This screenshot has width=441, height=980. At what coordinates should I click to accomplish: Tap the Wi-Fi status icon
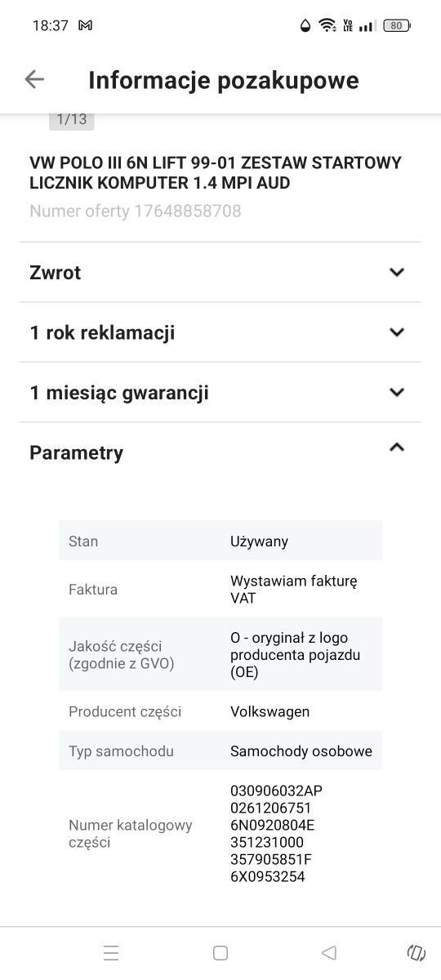coord(327,25)
